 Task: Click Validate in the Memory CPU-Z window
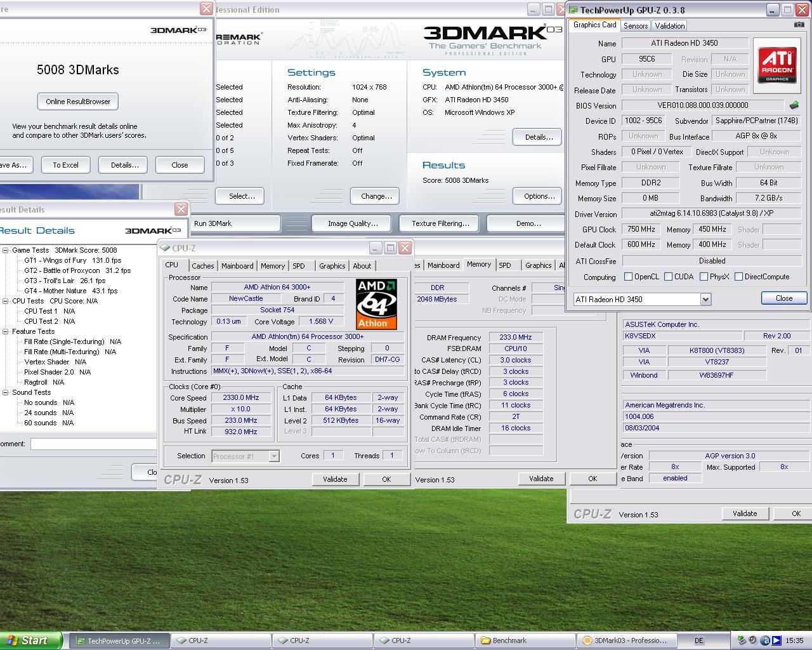click(541, 479)
